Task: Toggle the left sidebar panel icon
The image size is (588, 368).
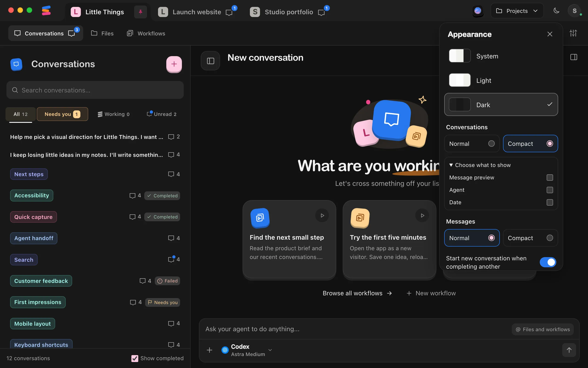Action: [210, 60]
